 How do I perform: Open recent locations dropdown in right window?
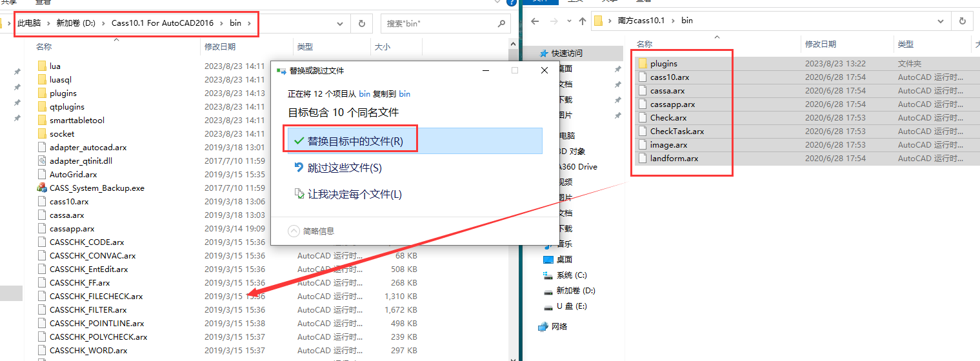[x=569, y=21]
